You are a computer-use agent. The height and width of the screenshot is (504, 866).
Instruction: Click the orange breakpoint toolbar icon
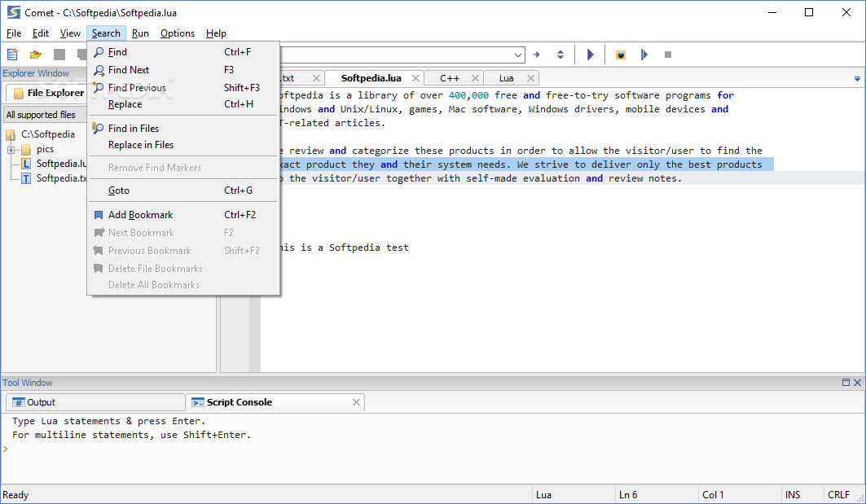(621, 55)
